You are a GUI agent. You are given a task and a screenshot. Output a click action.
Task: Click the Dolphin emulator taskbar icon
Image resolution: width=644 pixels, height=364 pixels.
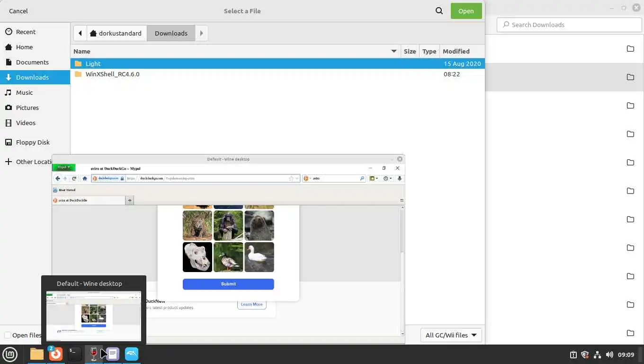(132, 354)
